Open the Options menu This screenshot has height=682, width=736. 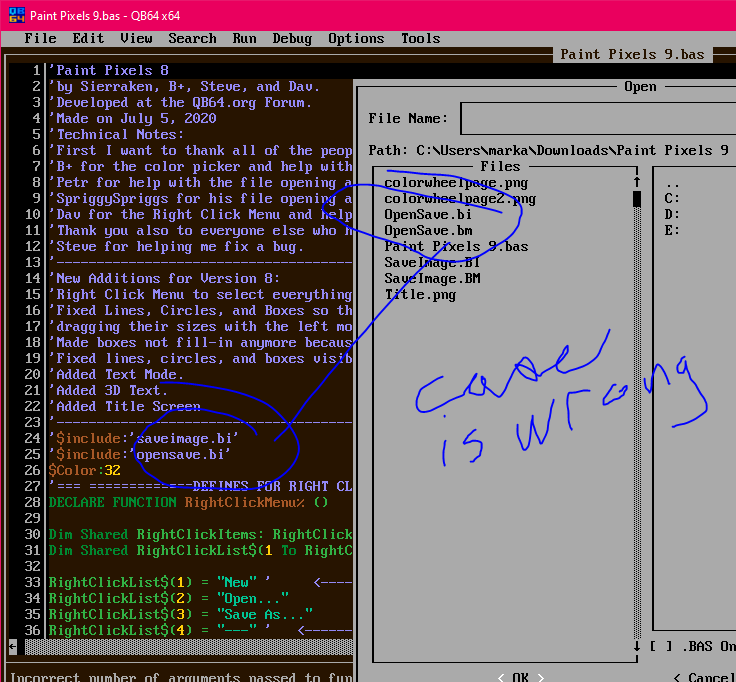[356, 38]
